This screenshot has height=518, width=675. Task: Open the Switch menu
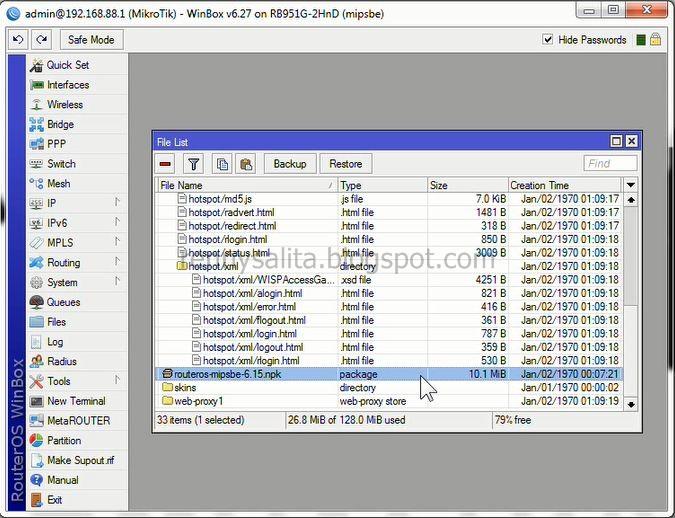pos(61,164)
